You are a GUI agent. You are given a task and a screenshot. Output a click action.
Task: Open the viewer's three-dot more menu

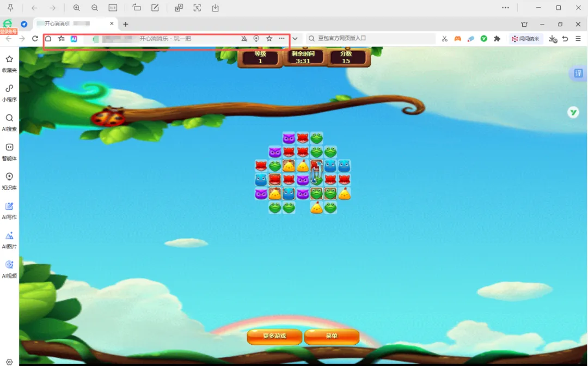(x=505, y=8)
